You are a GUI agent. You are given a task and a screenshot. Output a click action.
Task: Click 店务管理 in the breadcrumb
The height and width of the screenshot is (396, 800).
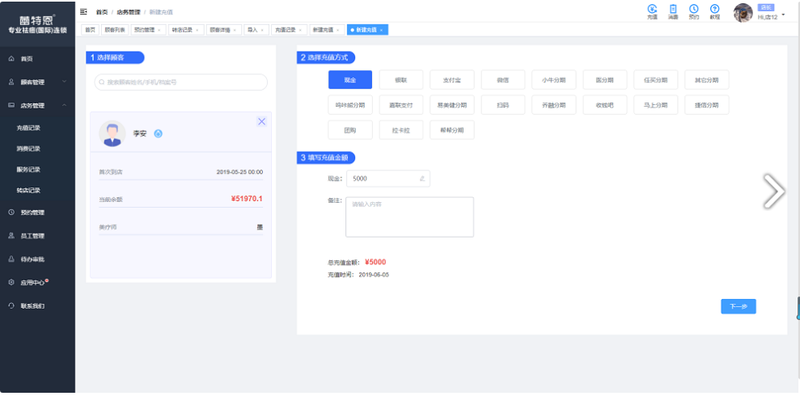point(128,12)
